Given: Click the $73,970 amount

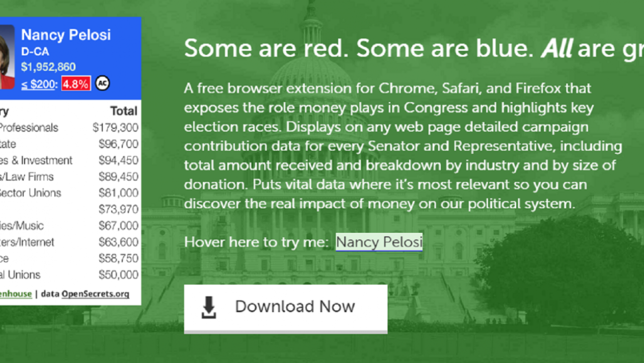Looking at the screenshot, I should click(x=118, y=209).
